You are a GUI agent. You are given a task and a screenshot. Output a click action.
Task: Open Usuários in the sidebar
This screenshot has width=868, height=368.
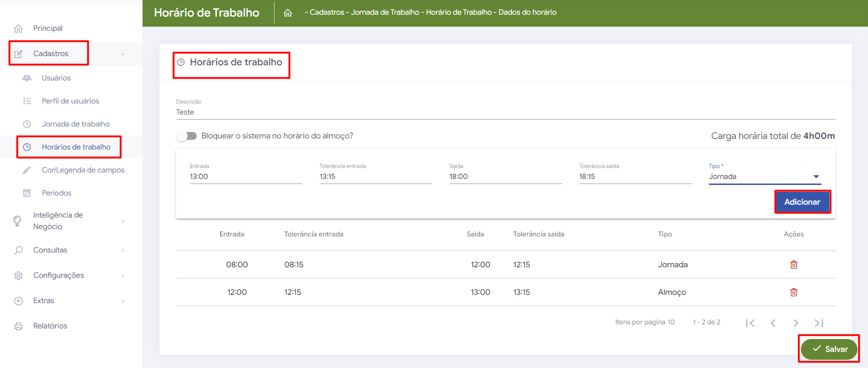(56, 78)
